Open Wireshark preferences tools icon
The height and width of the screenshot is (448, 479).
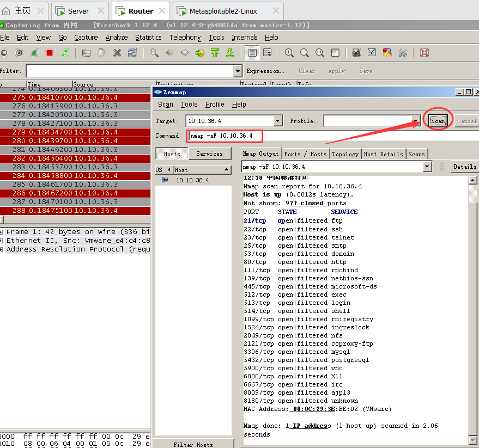(403, 53)
